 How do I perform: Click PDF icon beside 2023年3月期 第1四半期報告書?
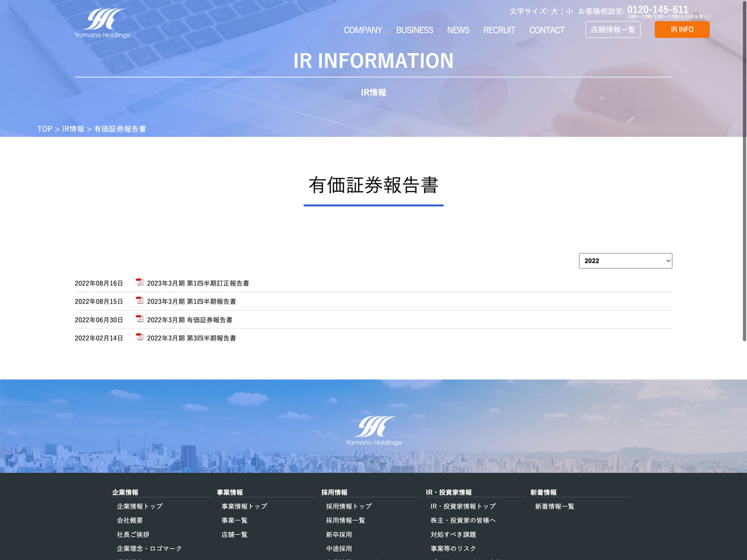click(x=140, y=300)
